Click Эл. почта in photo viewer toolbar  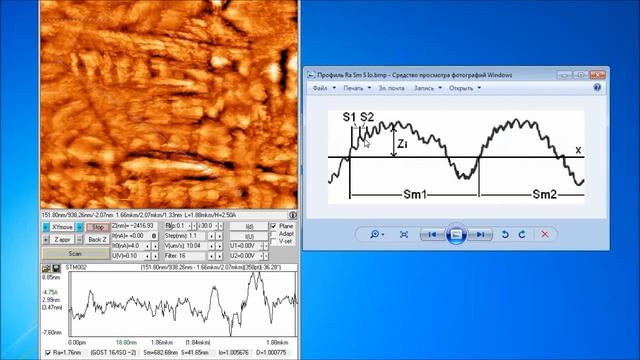391,88
